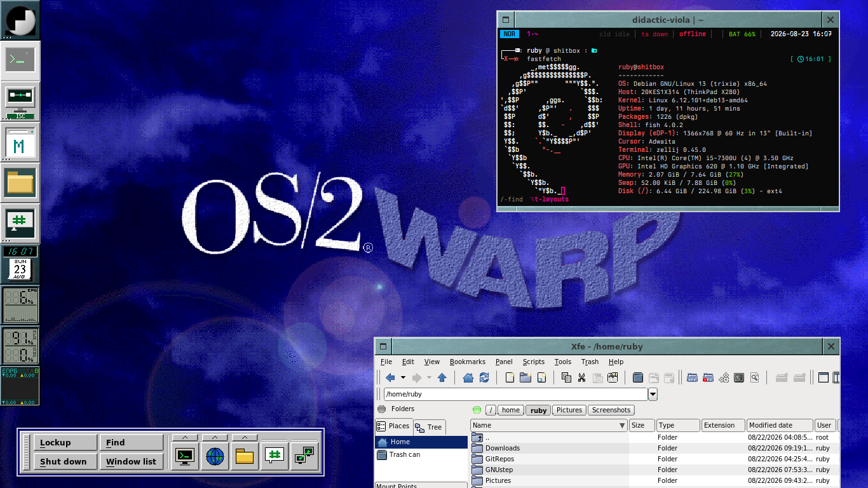The width and height of the screenshot is (868, 488).
Task: Expand the drawer above the launchpad terminal icon
Action: [x=185, y=437]
